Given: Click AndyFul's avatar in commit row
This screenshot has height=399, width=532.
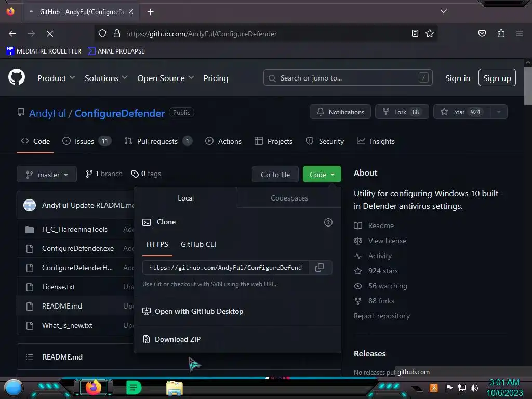Looking at the screenshot, I should [30, 205].
